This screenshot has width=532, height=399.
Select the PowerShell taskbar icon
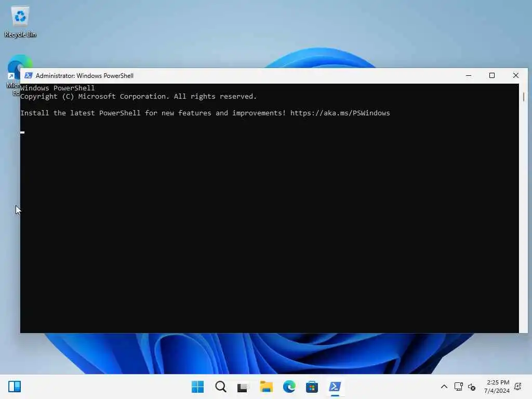pyautogui.click(x=335, y=387)
